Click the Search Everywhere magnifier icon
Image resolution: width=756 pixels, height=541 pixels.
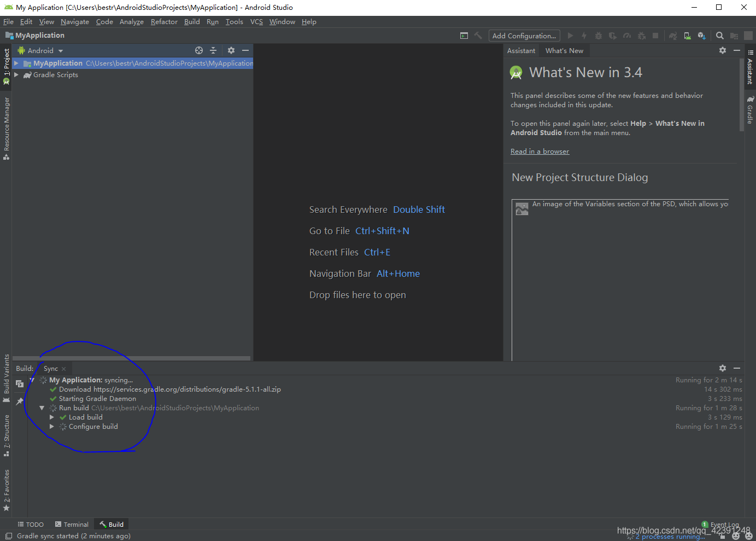click(719, 36)
